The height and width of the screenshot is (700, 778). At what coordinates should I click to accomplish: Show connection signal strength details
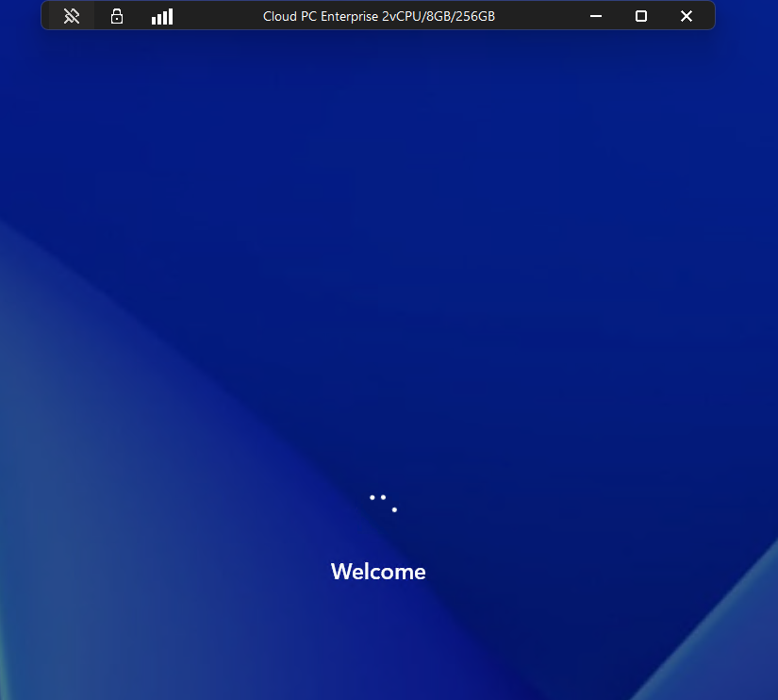pos(162,16)
